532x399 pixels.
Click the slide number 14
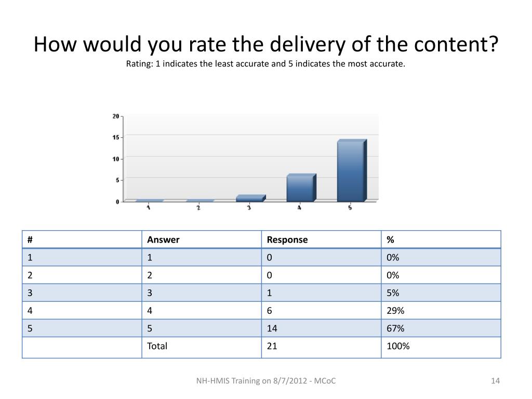[x=495, y=381]
